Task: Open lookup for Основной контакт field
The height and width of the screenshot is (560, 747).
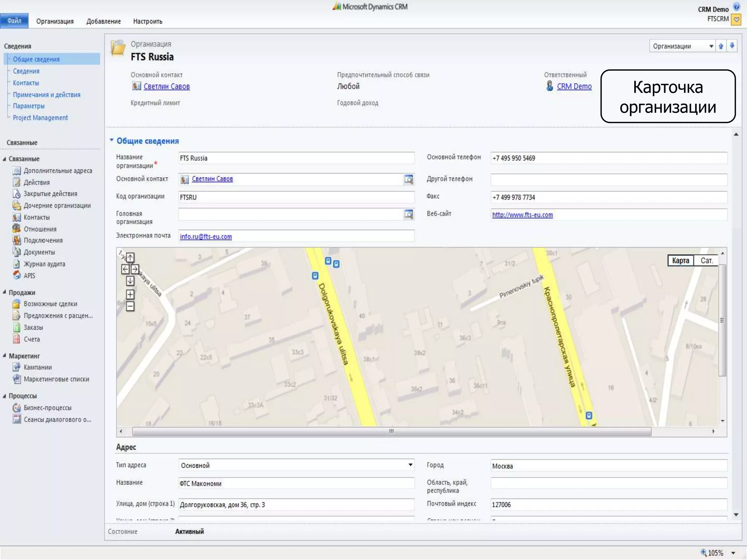Action: click(x=409, y=179)
